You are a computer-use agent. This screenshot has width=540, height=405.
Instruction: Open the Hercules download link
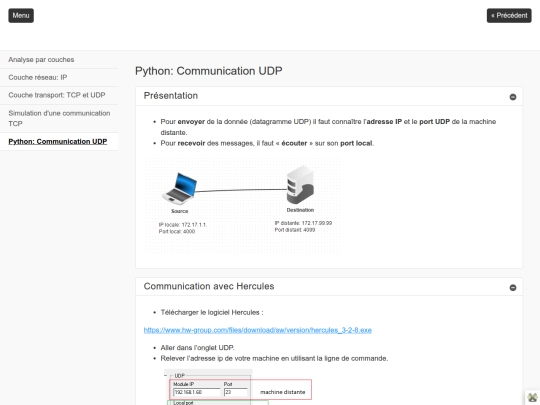click(258, 330)
